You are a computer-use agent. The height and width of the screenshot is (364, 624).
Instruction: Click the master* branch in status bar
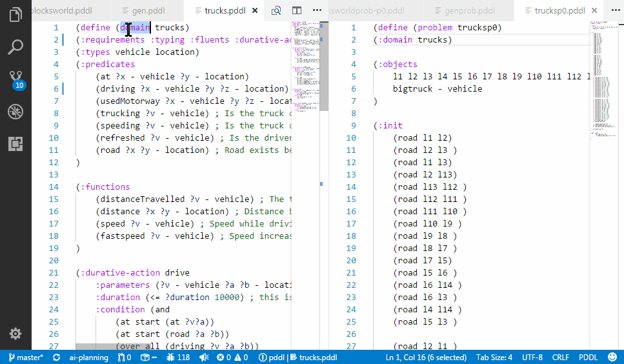pos(26,358)
